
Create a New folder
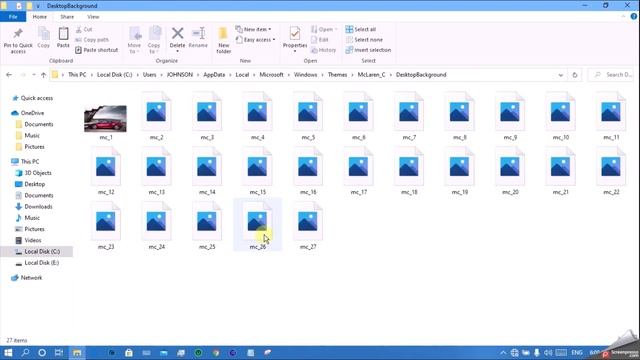tap(223, 40)
